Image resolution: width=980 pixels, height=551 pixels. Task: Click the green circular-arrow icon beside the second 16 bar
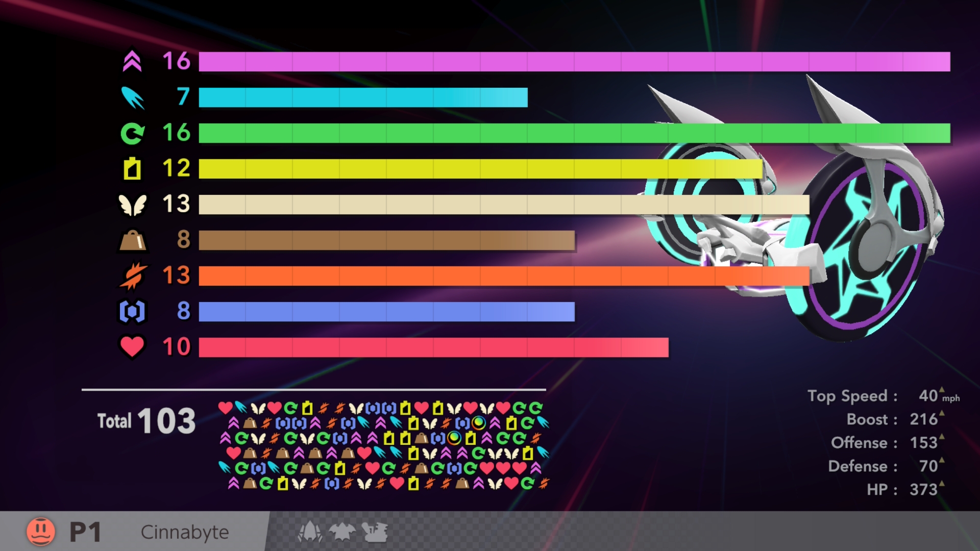pyautogui.click(x=132, y=133)
